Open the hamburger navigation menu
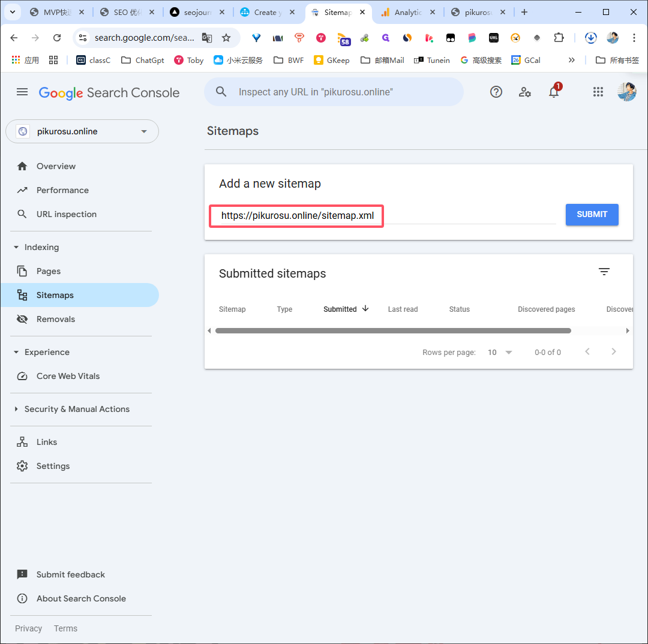 pos(22,92)
